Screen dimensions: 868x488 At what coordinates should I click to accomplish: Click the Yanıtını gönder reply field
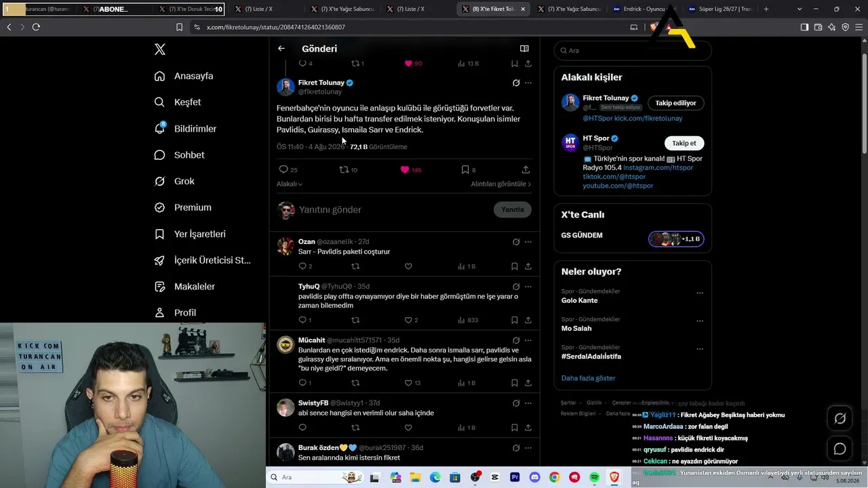tap(393, 209)
